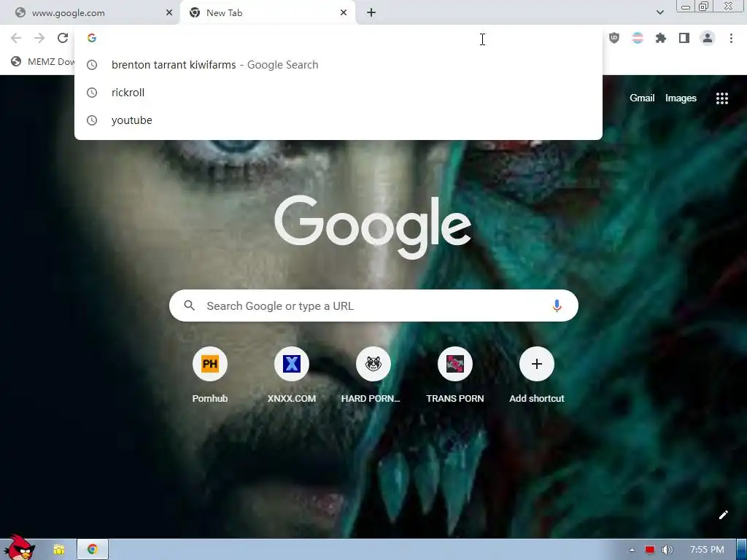Close the New Tab tab
This screenshot has width=747, height=560.
click(x=344, y=13)
